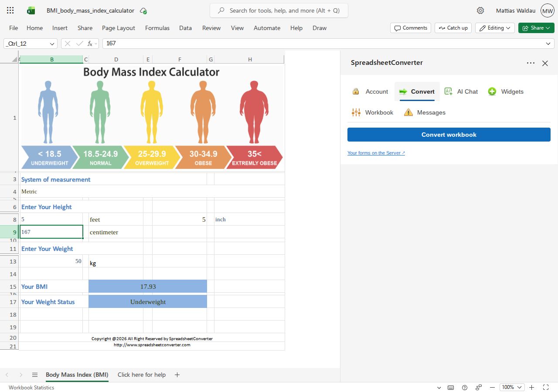Switch to 'Click here for help' sheet

point(142,375)
